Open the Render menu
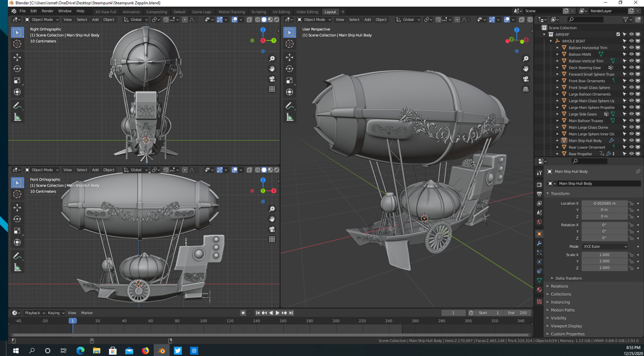 48,11
